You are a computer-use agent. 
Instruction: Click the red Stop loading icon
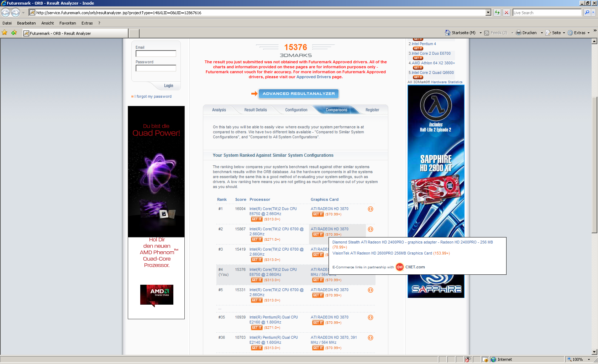pos(507,12)
